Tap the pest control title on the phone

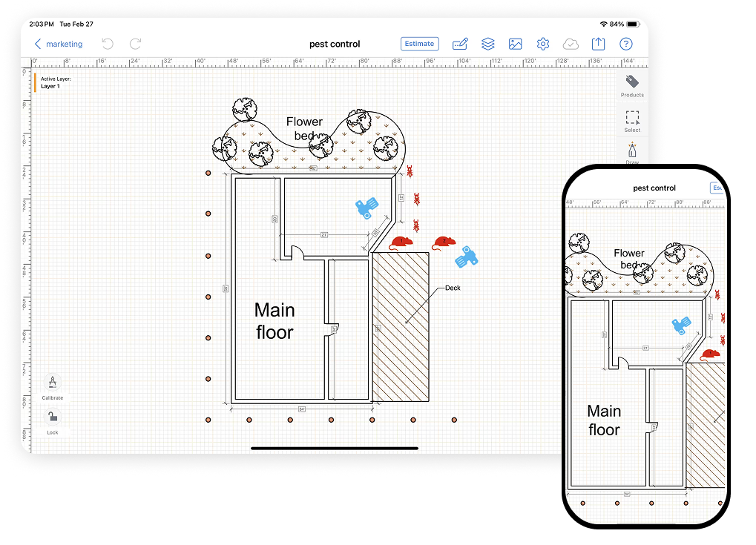click(x=654, y=188)
